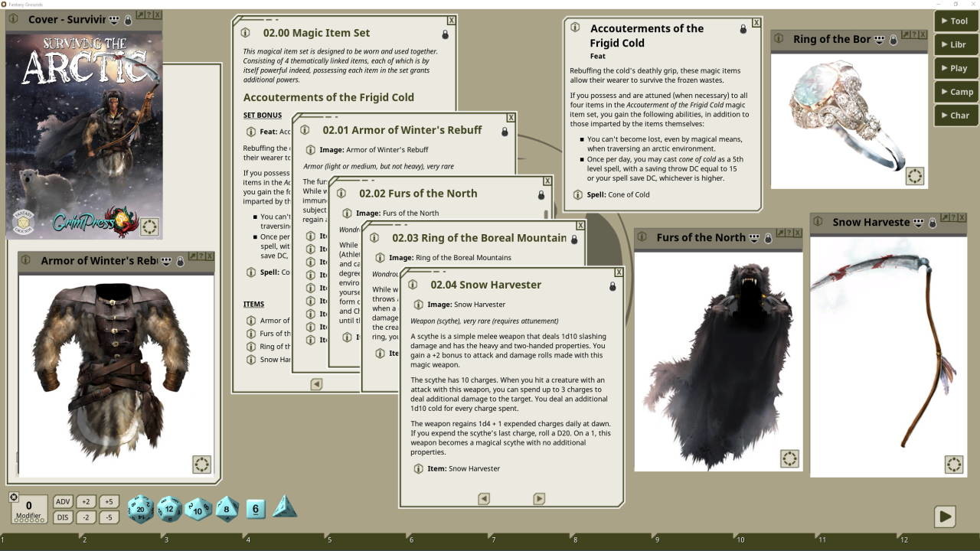The image size is (980, 551).
Task: Roll the four-sided d4 die
Action: tap(284, 507)
